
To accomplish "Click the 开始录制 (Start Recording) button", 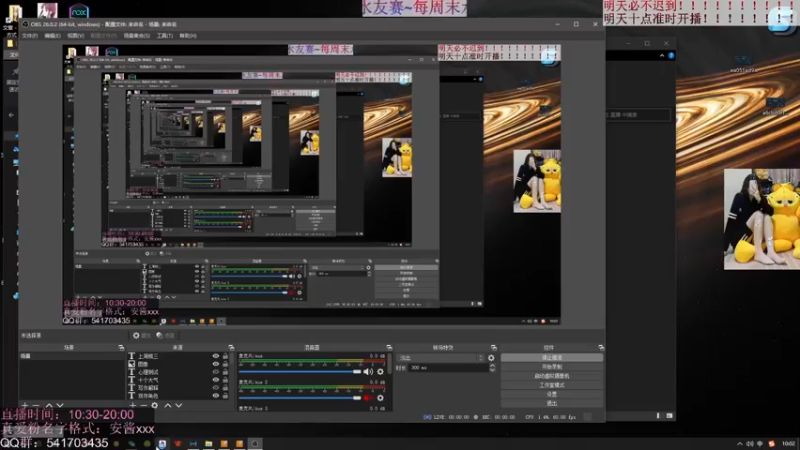I will point(551,366).
